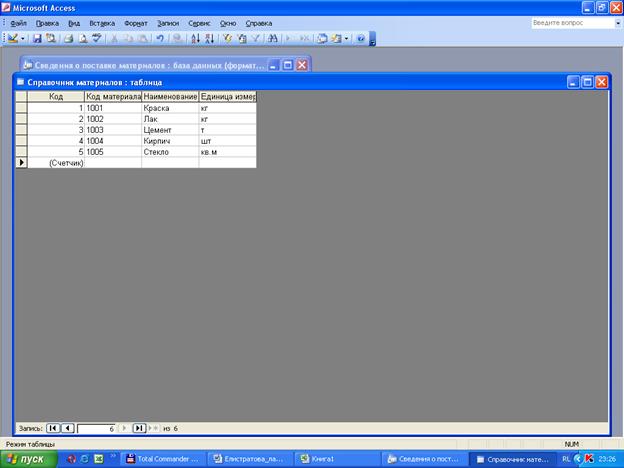Click the Excel quick launch icon
Viewport: 624px width, 468px height.
click(x=98, y=459)
